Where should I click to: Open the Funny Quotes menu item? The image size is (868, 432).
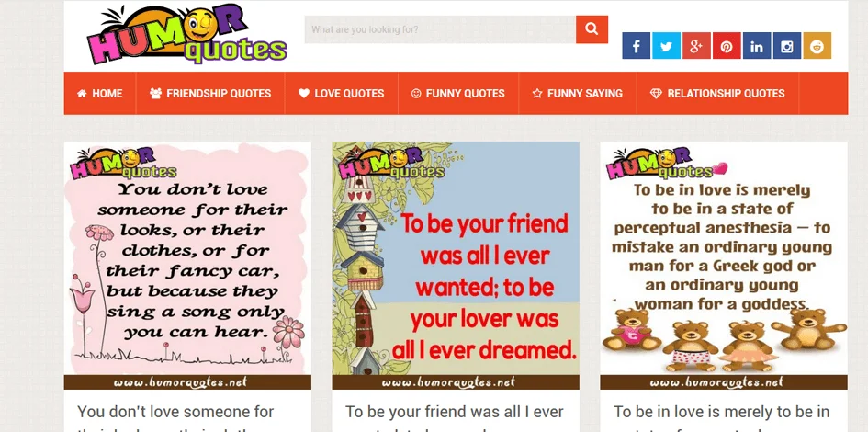click(x=458, y=93)
